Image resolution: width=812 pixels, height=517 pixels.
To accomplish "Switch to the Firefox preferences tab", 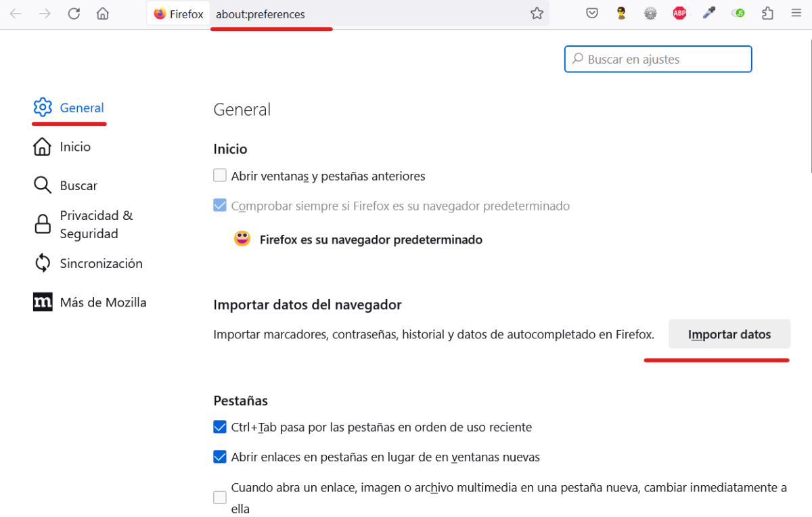I will coord(178,13).
